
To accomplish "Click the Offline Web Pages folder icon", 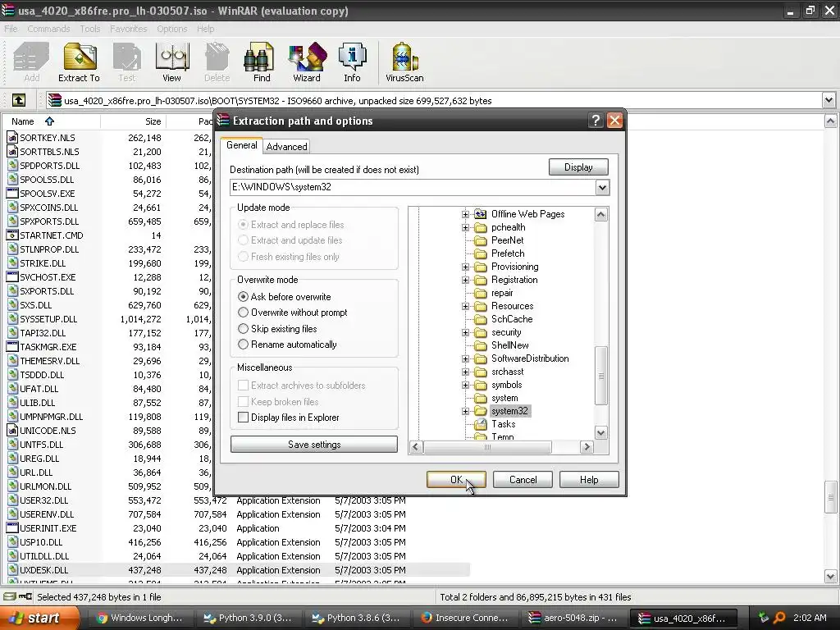I will [x=481, y=214].
